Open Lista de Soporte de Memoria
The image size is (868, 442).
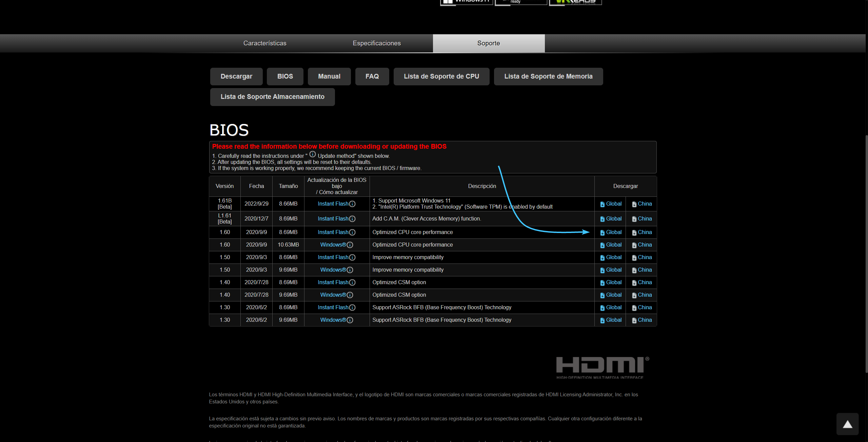tap(548, 77)
